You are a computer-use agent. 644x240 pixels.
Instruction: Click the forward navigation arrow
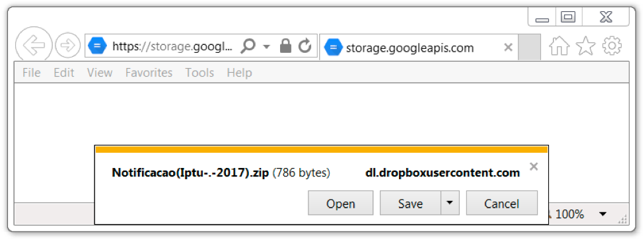67,45
